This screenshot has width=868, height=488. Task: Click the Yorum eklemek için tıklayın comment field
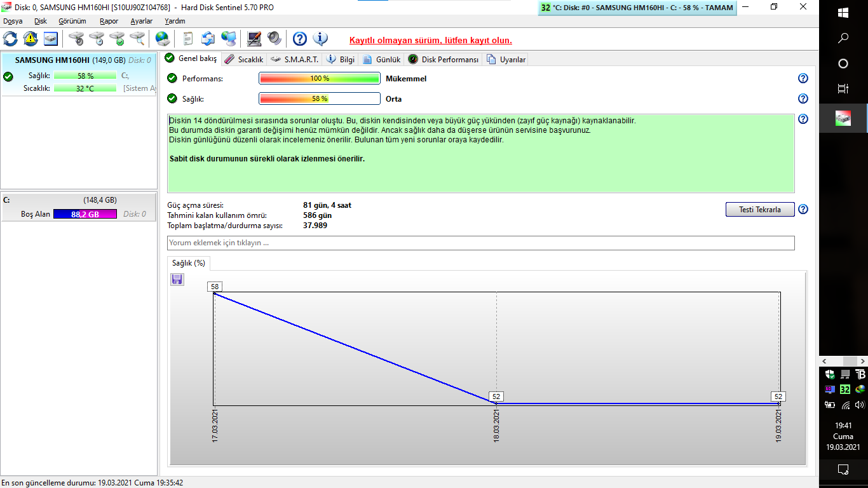coord(481,243)
